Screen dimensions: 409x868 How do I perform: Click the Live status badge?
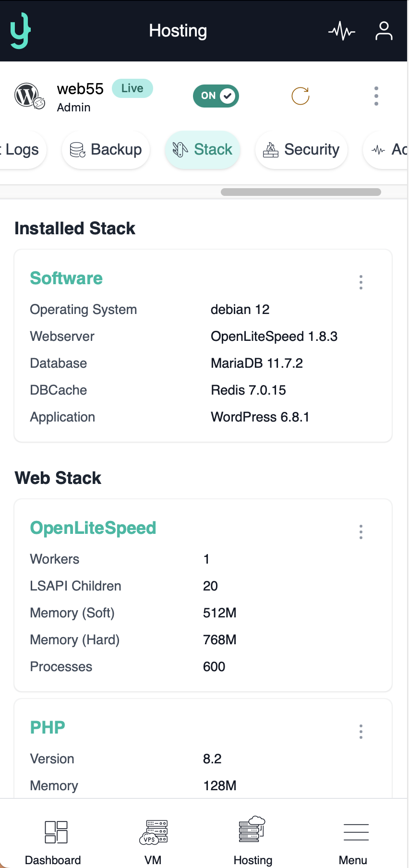click(132, 88)
